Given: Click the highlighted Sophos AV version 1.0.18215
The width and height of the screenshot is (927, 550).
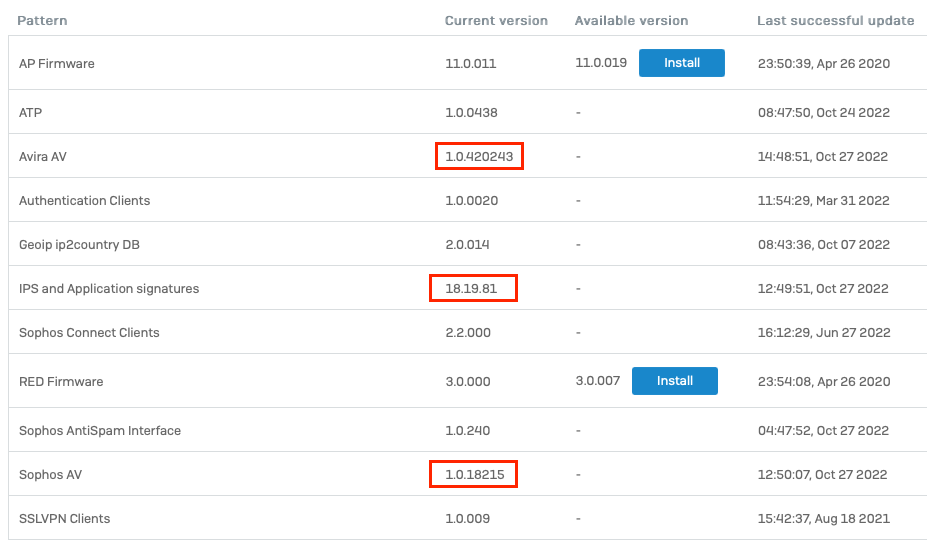Looking at the screenshot, I should coord(473,474).
